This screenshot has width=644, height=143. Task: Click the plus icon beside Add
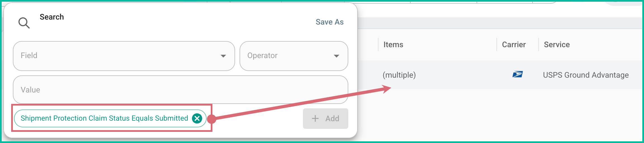(315, 119)
